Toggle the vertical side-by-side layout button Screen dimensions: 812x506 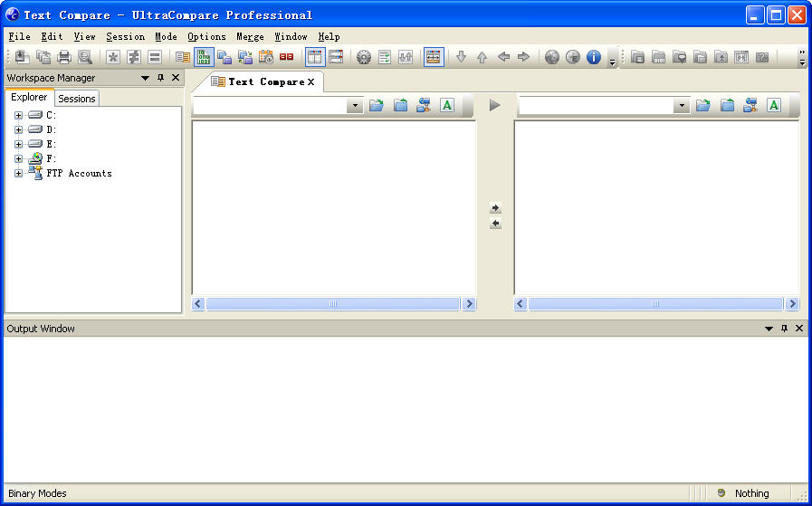315,57
